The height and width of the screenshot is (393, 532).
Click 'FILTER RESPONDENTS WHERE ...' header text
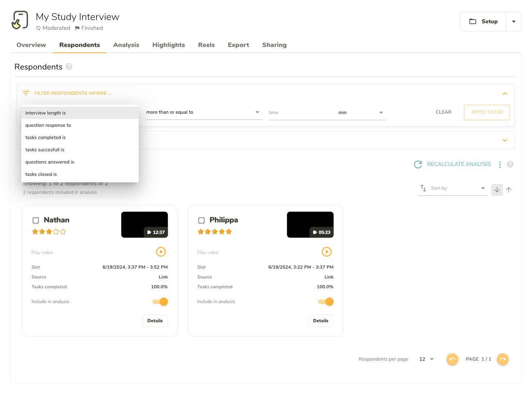coord(73,93)
